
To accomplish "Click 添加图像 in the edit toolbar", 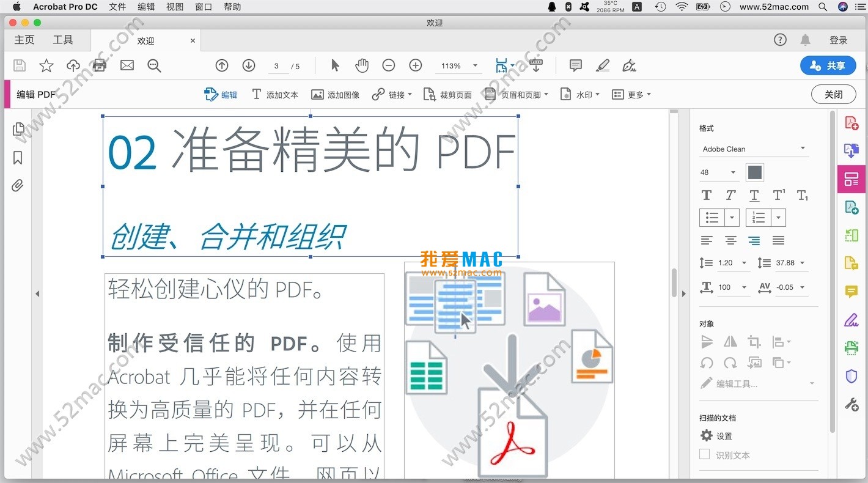I will [335, 95].
